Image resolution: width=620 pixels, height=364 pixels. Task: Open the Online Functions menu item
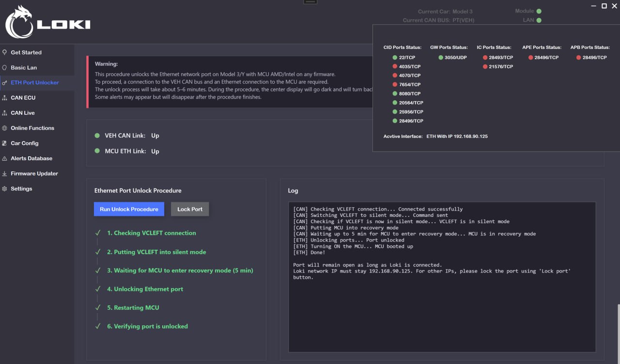pos(32,128)
